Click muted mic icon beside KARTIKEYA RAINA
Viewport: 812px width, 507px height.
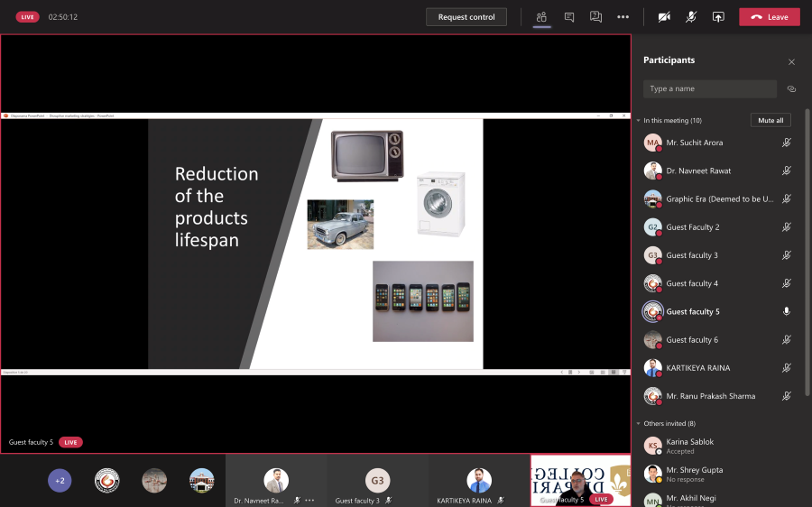point(787,368)
